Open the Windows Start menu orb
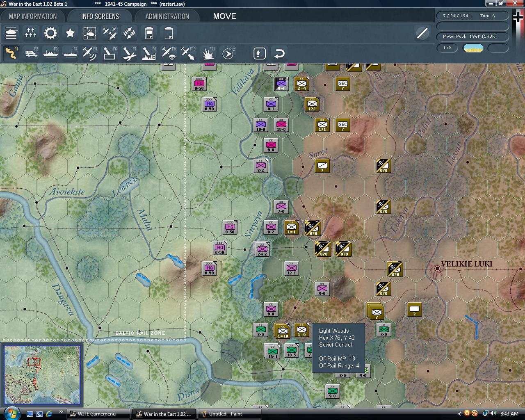 pos(11,413)
